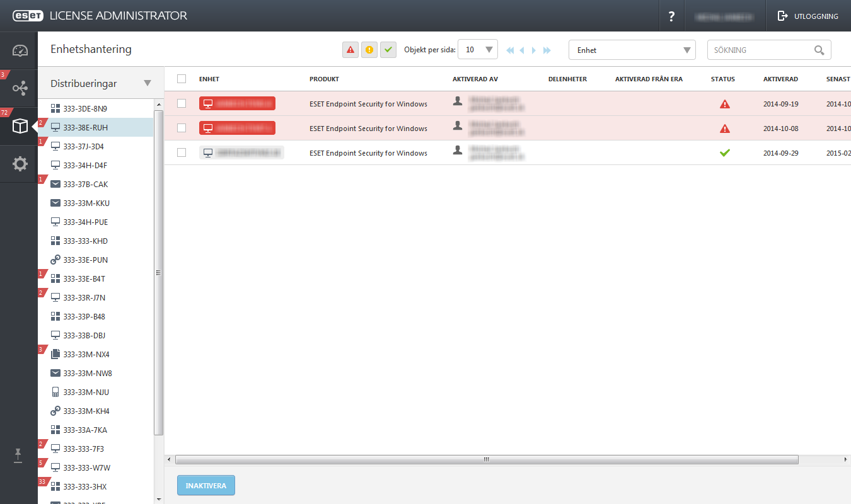Tick the checkbox for 2014-09-29 row
The width and height of the screenshot is (851, 504).
[182, 152]
